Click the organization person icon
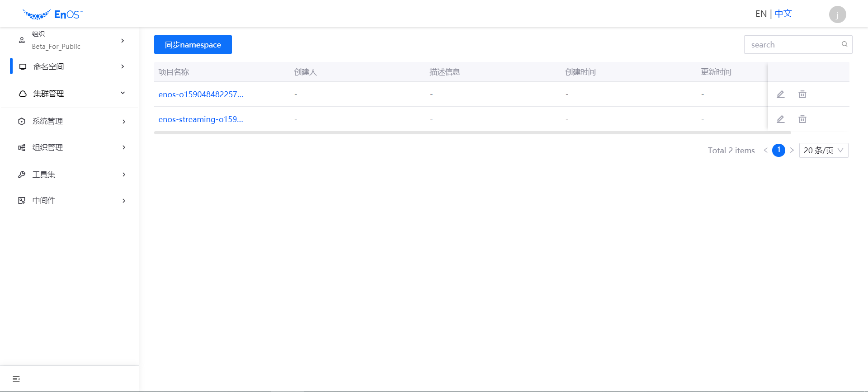868x392 pixels. coord(22,40)
